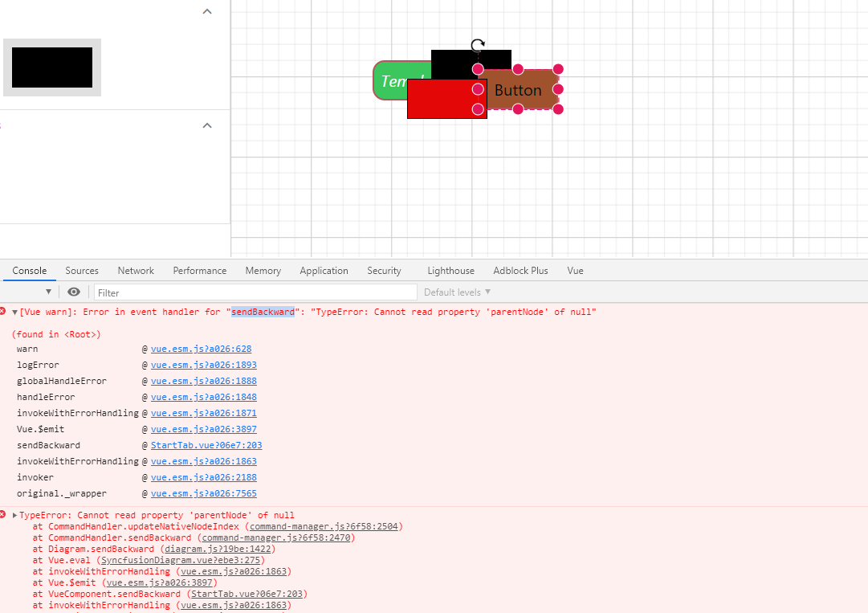The width and height of the screenshot is (868, 613).
Task: Collapse the top palette section chevron
Action: click(x=207, y=12)
